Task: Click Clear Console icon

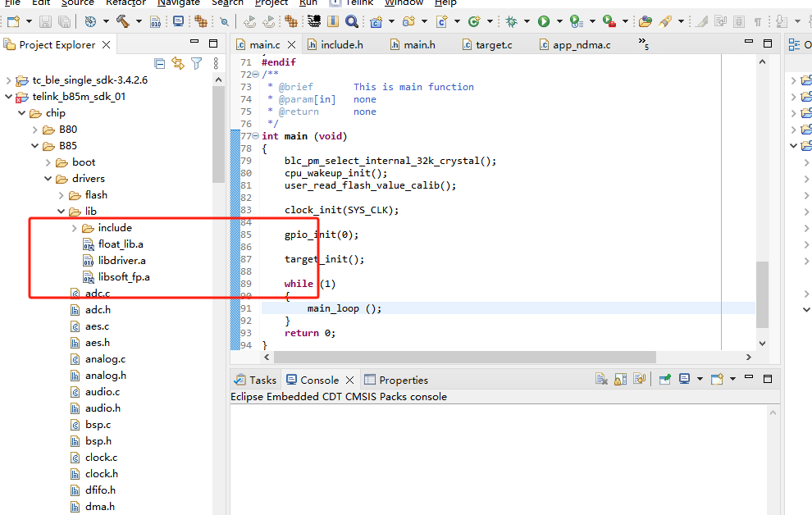Action: click(601, 380)
